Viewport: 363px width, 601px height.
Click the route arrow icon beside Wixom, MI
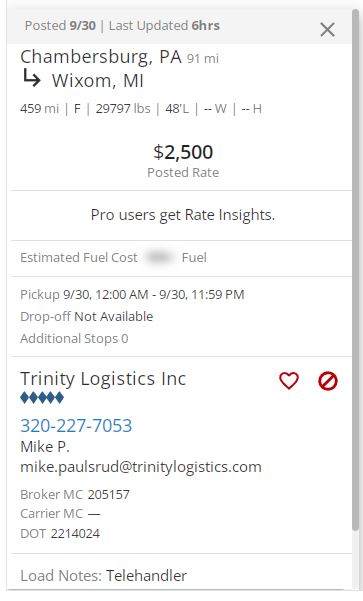click(31, 77)
